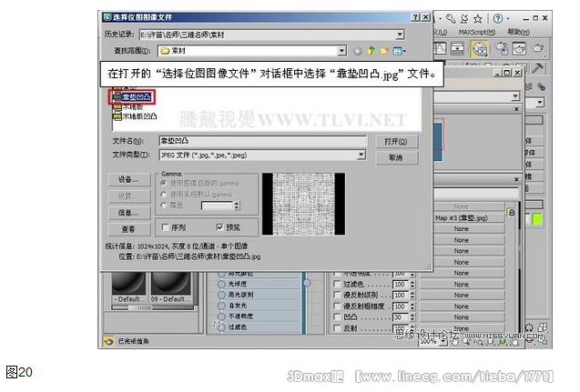Open dropdown arrow next to main help icon
Screen dimensions: 580x392
coord(508,18)
